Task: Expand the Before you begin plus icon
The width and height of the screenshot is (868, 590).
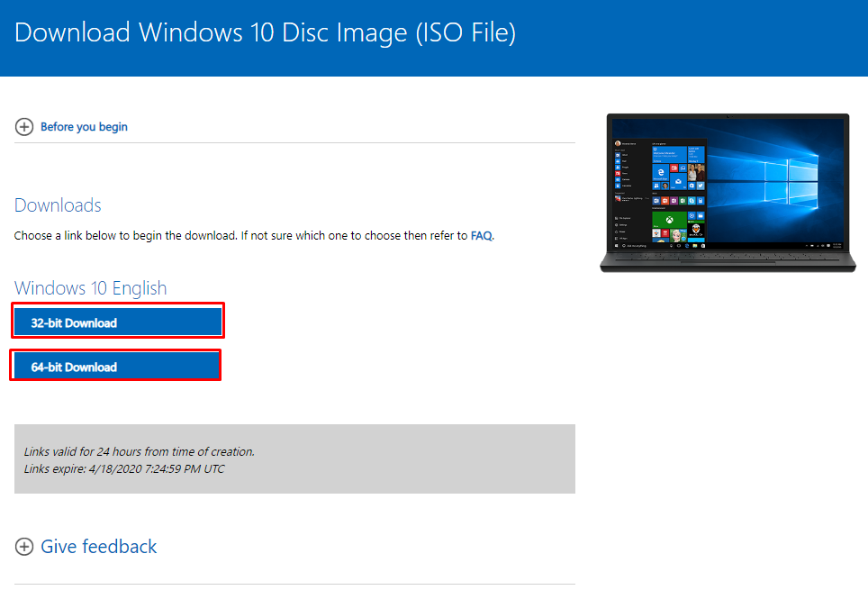Action: (23, 127)
